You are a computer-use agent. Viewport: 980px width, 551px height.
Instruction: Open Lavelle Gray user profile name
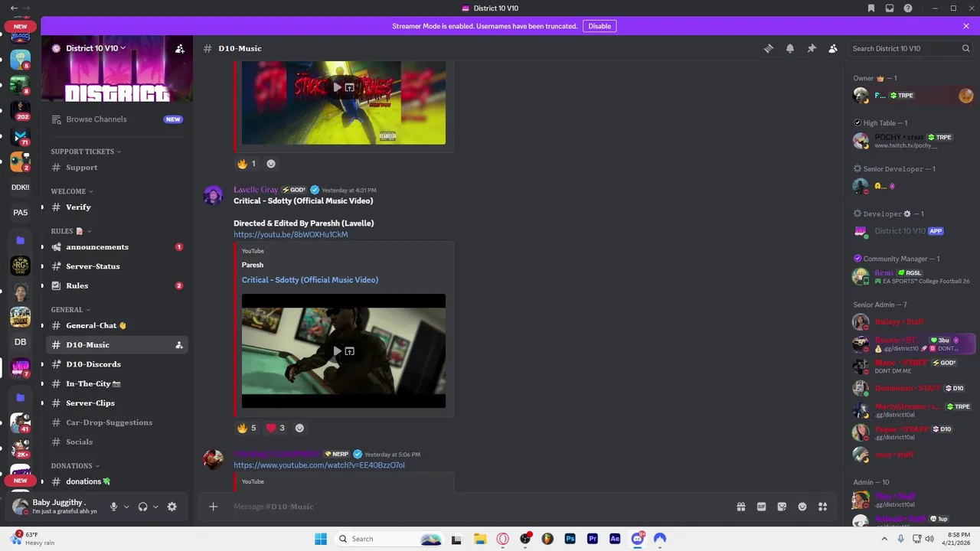(256, 190)
